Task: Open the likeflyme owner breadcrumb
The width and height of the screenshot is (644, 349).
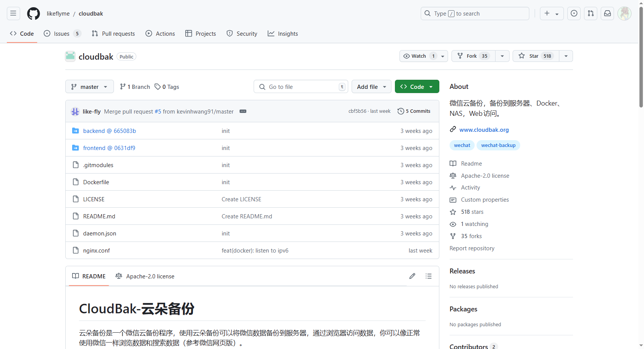Action: coord(58,13)
